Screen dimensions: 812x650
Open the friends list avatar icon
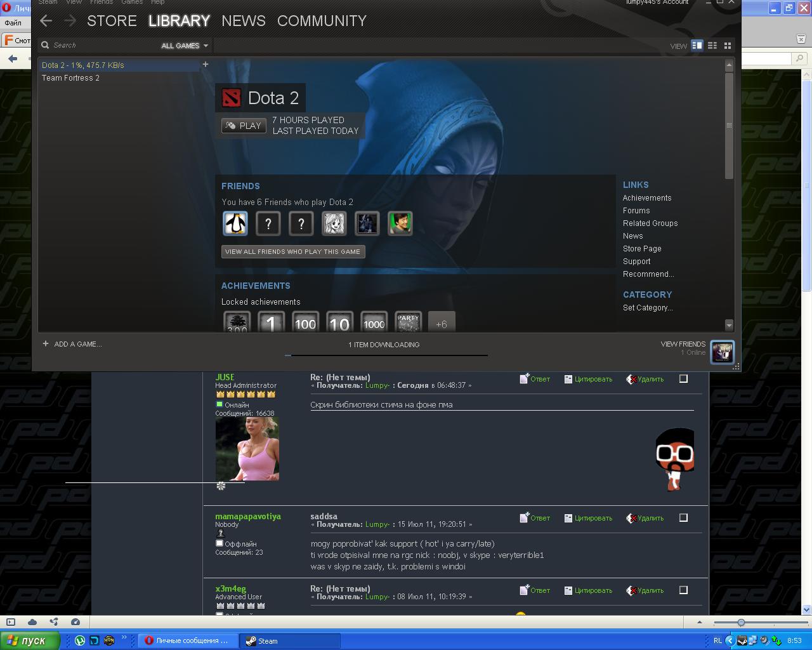click(x=723, y=352)
